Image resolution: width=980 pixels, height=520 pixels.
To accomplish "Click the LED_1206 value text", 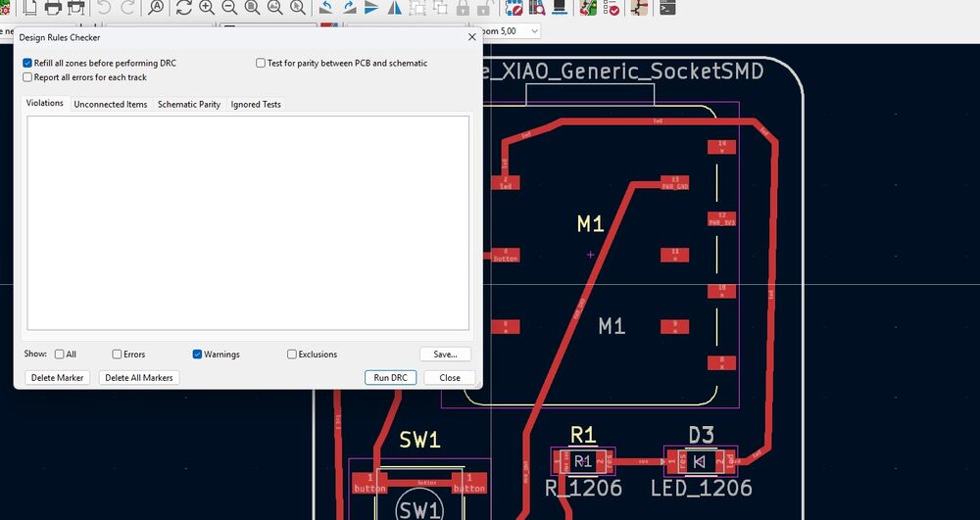I will [702, 488].
